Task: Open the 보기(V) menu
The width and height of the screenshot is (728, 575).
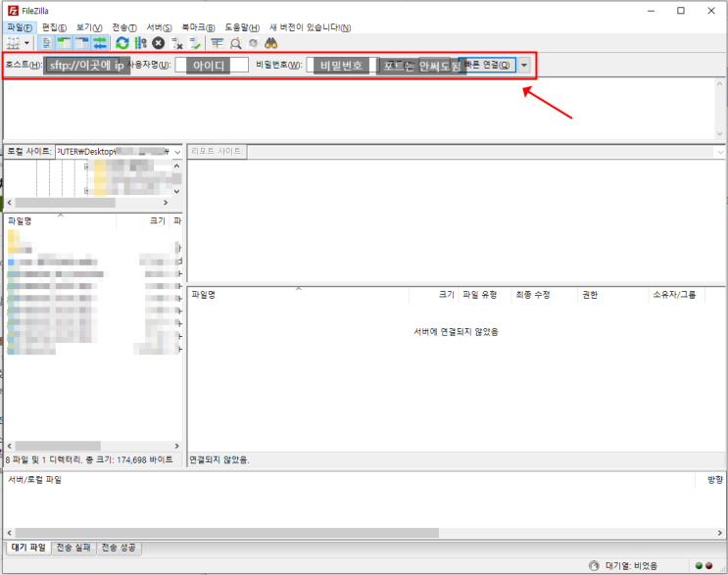Action: pyautogui.click(x=89, y=27)
